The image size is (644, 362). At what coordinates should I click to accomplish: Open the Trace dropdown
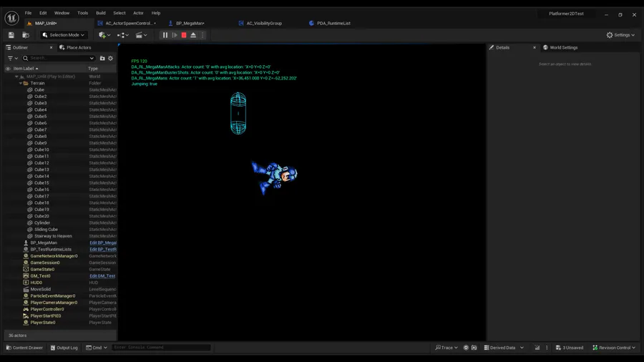click(447, 348)
